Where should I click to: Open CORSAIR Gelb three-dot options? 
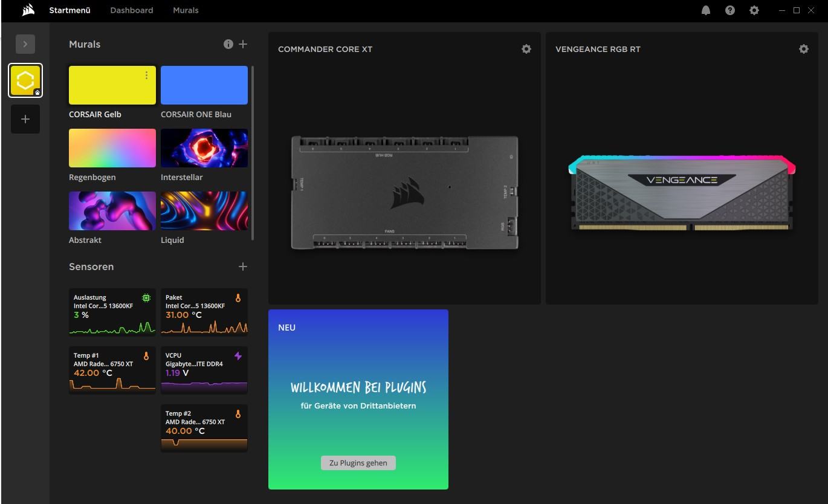coord(146,75)
